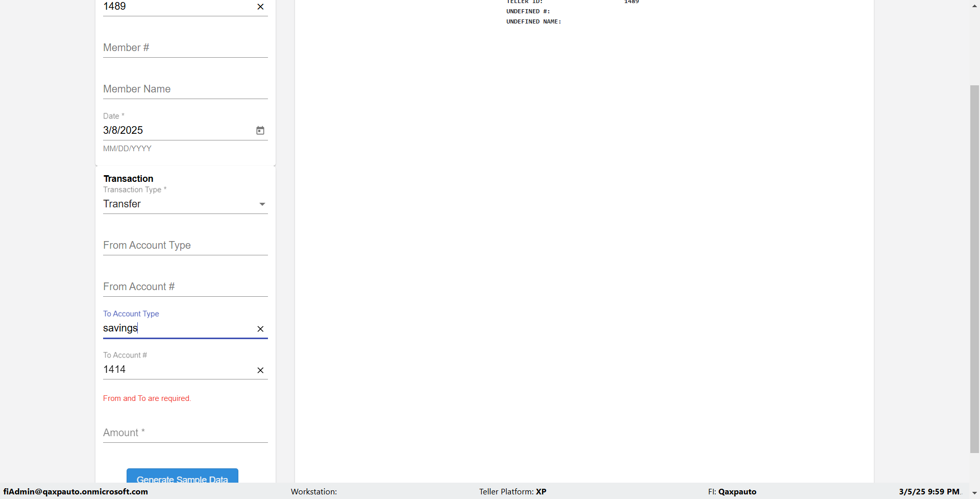Click the From Account # field

pos(185,287)
